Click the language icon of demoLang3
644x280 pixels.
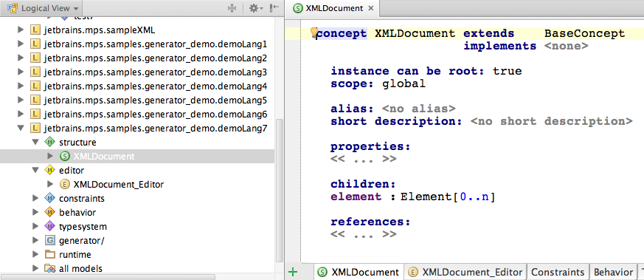(x=35, y=72)
